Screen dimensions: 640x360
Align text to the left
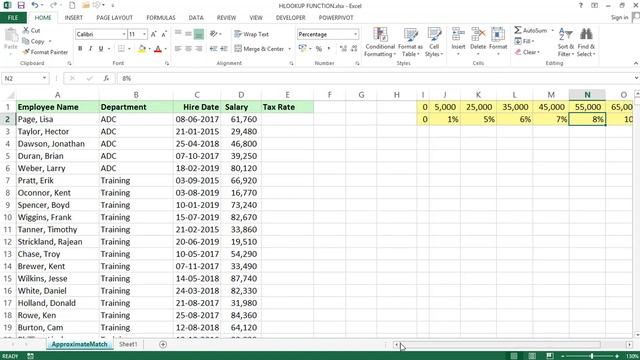pyautogui.click(x=178, y=49)
